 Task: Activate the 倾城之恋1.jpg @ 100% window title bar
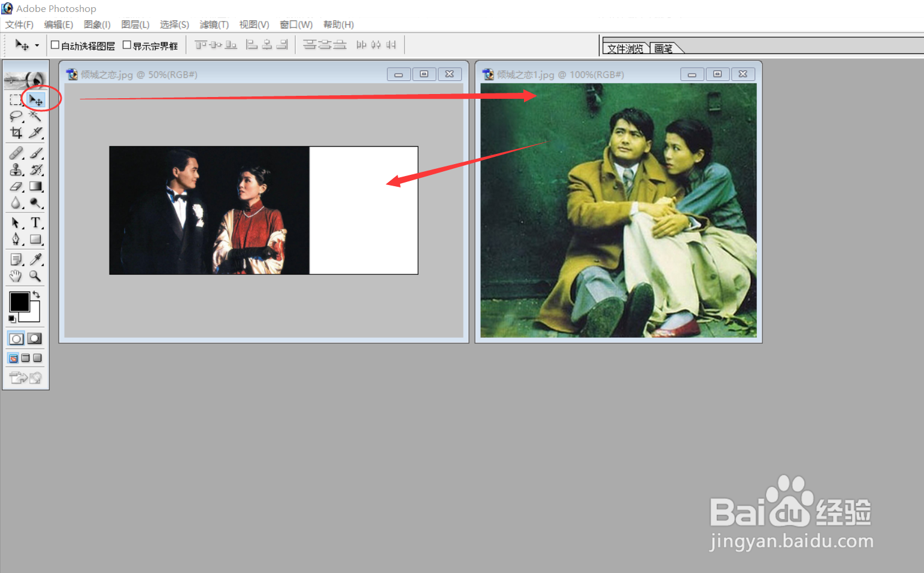pos(618,74)
